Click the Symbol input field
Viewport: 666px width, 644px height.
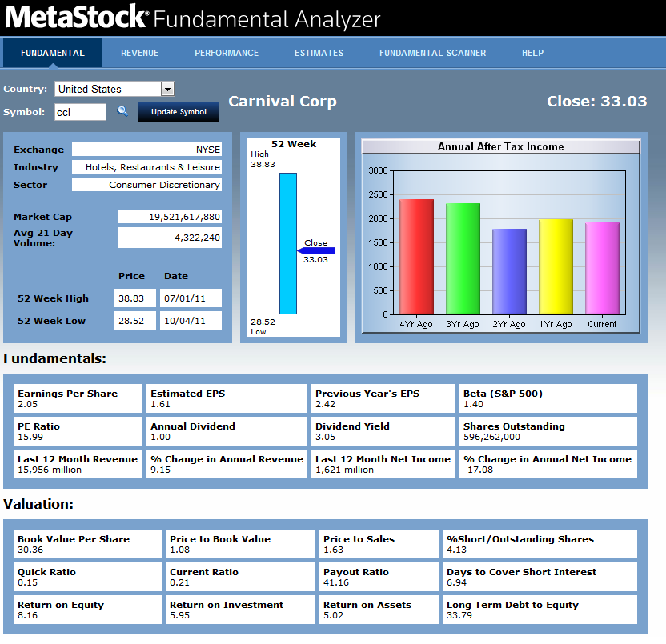click(x=80, y=112)
